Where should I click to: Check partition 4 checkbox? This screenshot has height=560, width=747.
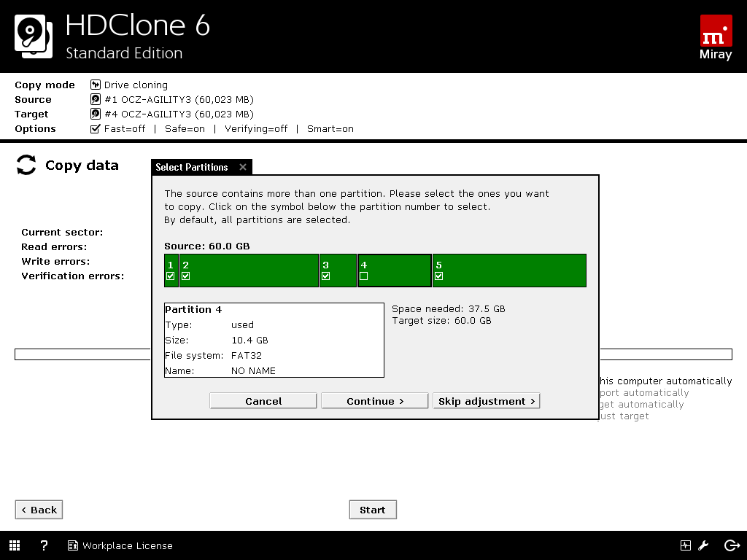pos(364,276)
